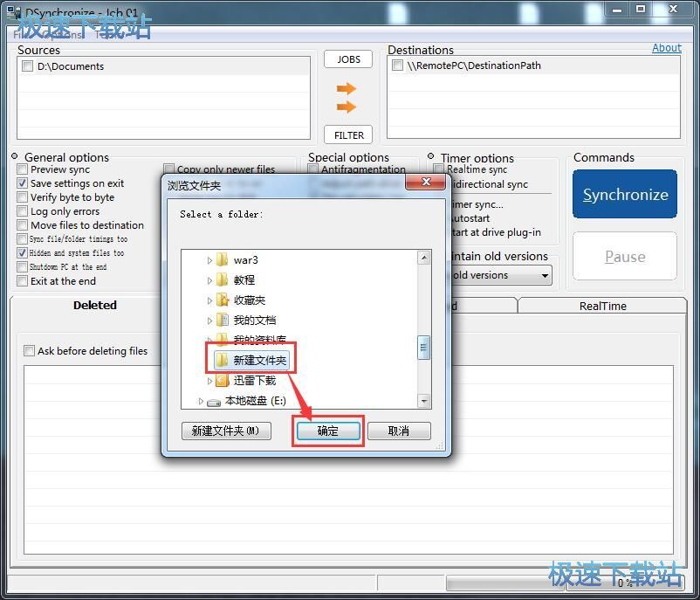Uncheck Save settings on exit
This screenshot has height=600, width=700.
23,183
